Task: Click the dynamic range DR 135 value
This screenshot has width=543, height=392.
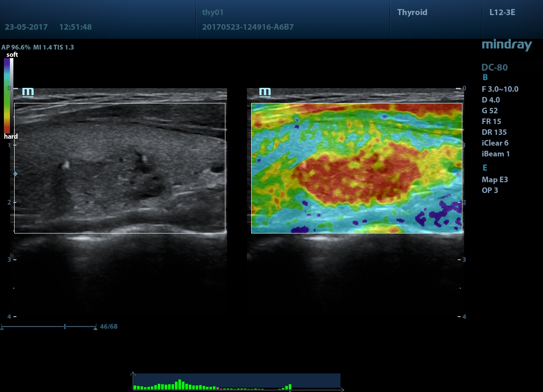Action: click(494, 132)
